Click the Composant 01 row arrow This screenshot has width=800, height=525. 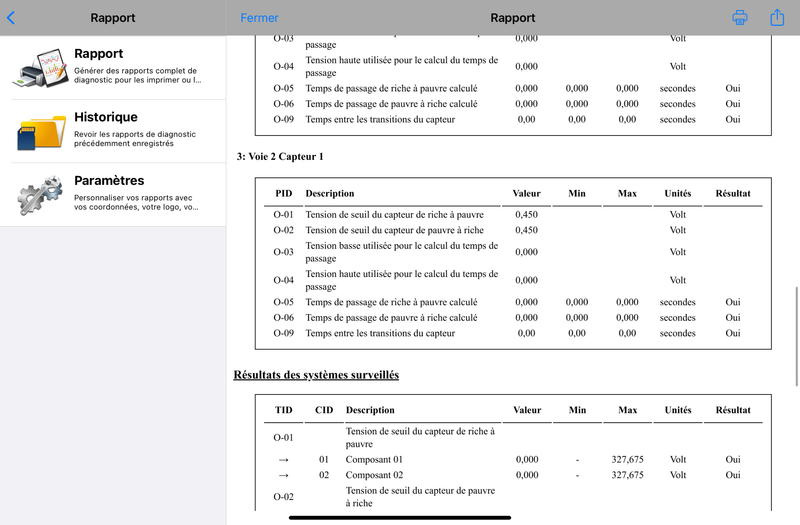point(284,460)
